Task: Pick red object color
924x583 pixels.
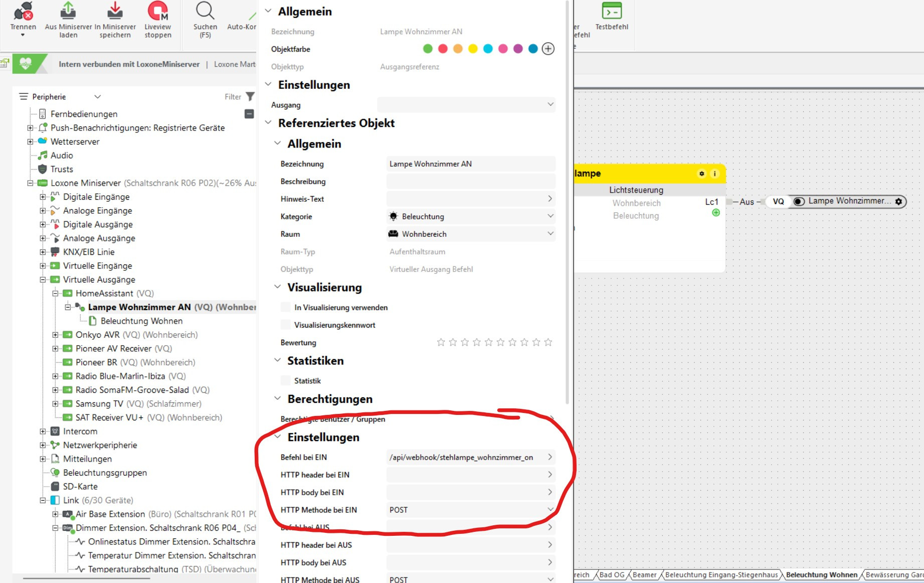Action: (443, 49)
